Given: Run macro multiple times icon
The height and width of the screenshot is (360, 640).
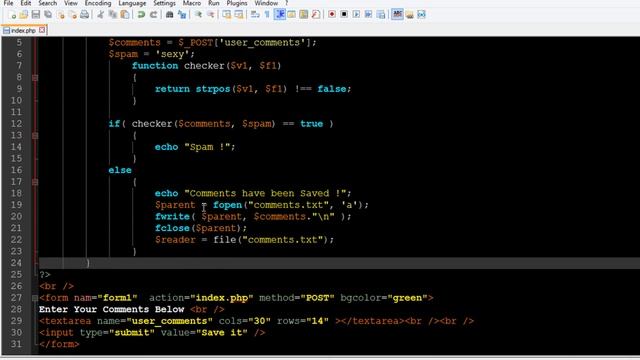Looking at the screenshot, I should [369, 15].
